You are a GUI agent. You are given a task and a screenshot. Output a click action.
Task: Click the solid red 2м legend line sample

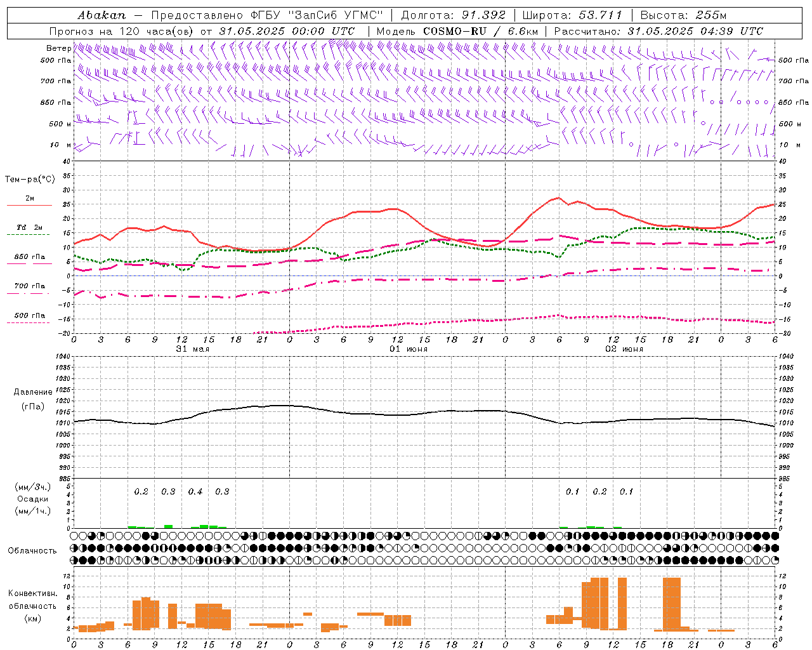[x=29, y=206]
